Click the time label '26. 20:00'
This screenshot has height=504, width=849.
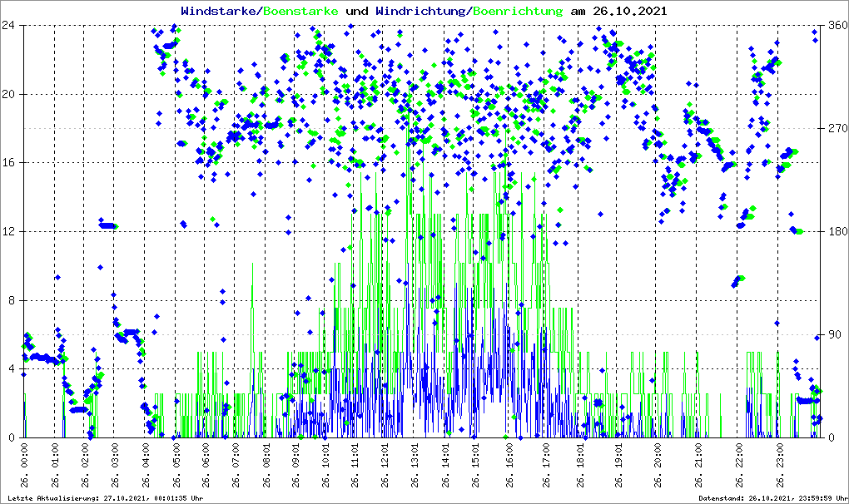pyautogui.click(x=658, y=465)
